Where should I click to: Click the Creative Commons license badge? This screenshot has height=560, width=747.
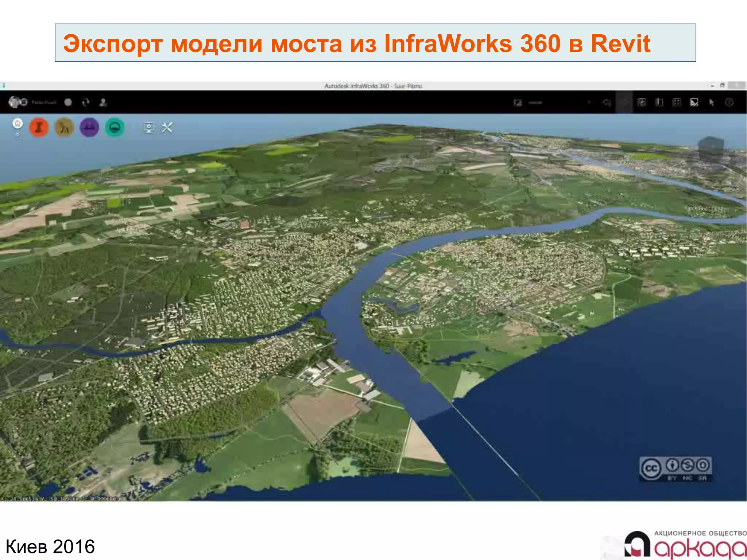click(676, 469)
